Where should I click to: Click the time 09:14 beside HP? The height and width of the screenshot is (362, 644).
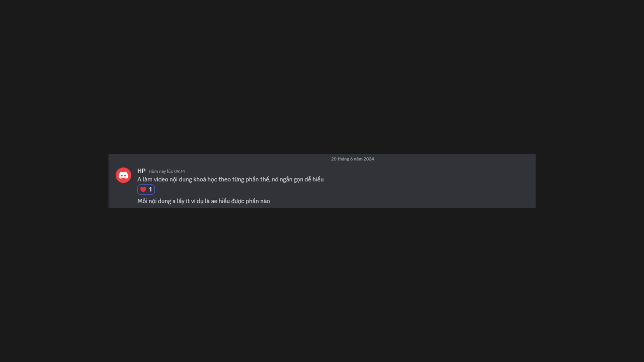pos(179,171)
